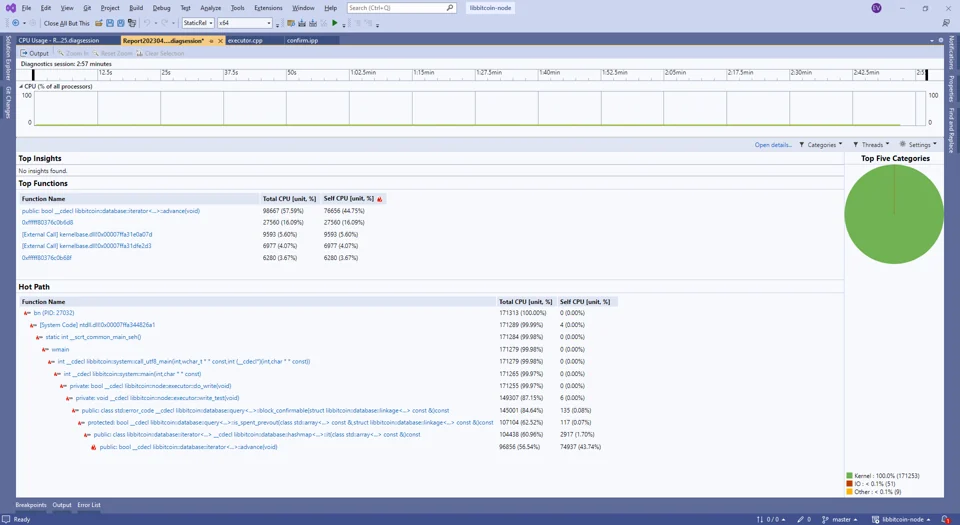Open the navigate backward history dropdown
The height and width of the screenshot is (525, 960).
(x=24, y=23)
